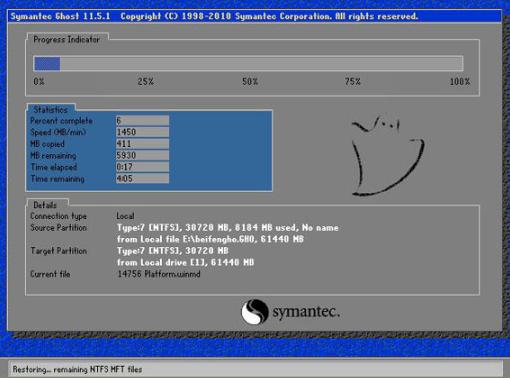Screen dimensions: 510x378
Task: Click the Time remaining label
Action: point(57,179)
